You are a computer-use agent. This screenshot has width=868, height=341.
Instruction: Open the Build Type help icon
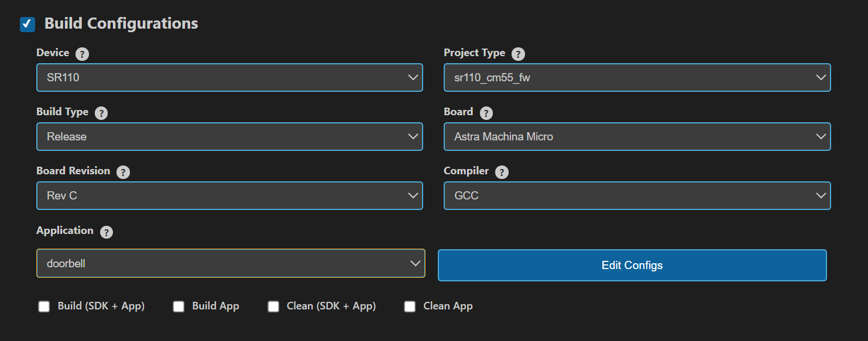(x=101, y=112)
